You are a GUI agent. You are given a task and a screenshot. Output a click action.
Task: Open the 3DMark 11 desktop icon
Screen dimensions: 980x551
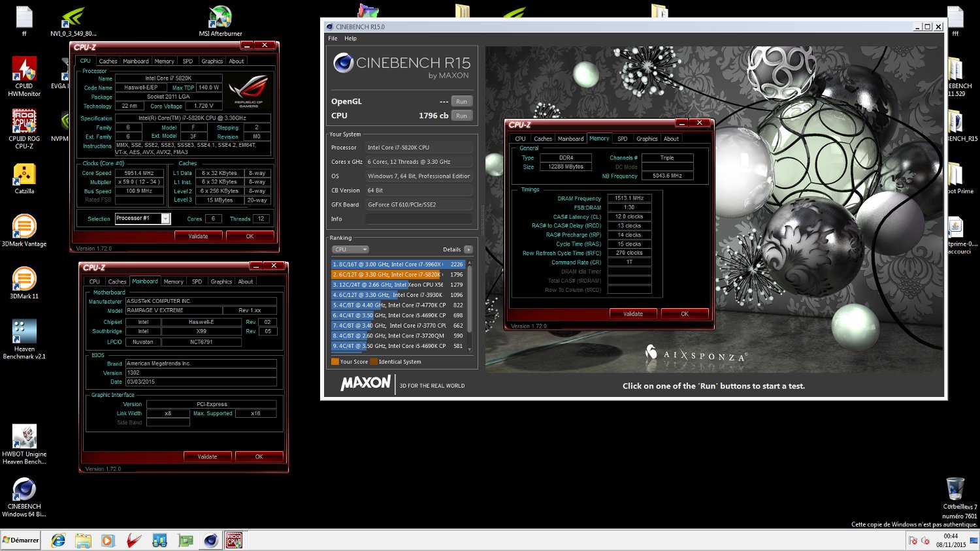[x=24, y=283]
